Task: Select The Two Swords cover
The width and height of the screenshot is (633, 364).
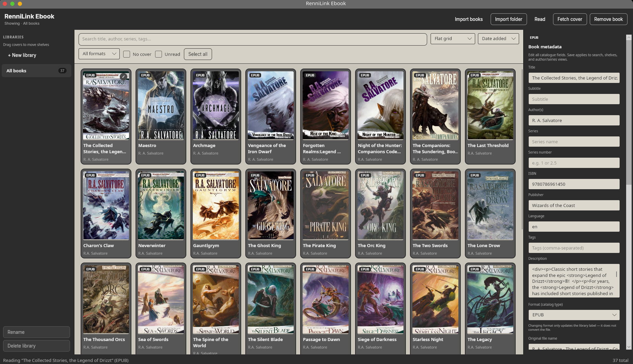Action: point(435,205)
